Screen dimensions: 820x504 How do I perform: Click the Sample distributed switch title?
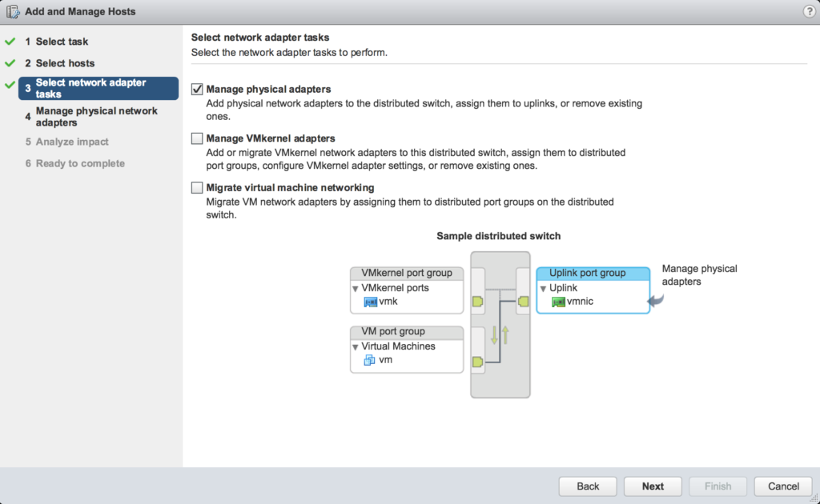[x=498, y=236]
